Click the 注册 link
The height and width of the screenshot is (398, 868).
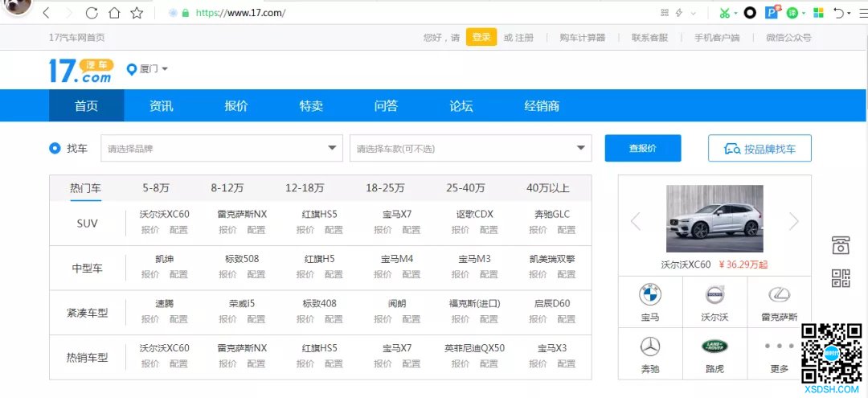[x=525, y=38]
